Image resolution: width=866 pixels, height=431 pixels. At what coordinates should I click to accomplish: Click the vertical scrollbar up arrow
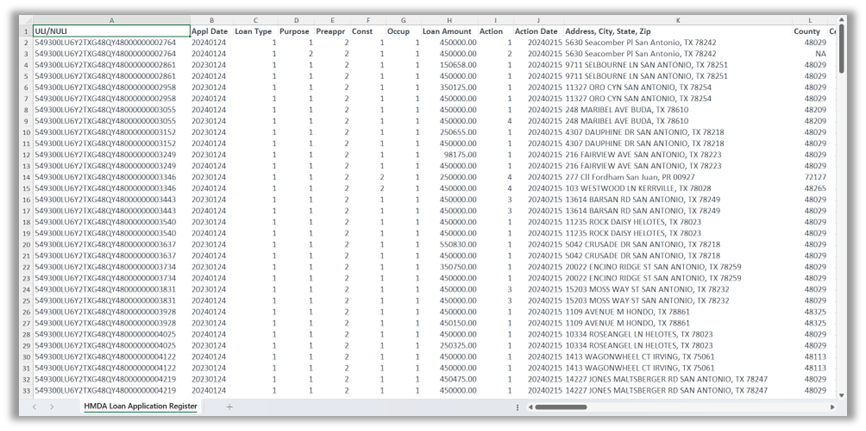[841, 20]
